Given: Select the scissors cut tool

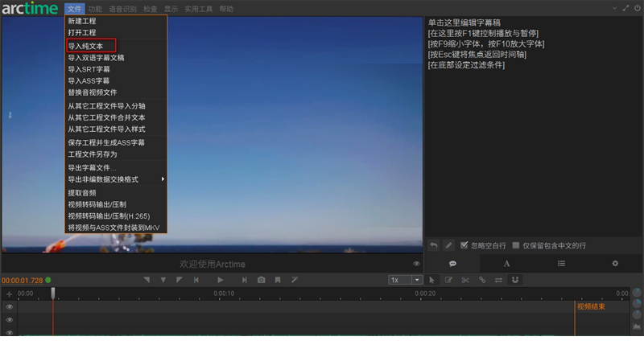Looking at the screenshot, I should 465,280.
